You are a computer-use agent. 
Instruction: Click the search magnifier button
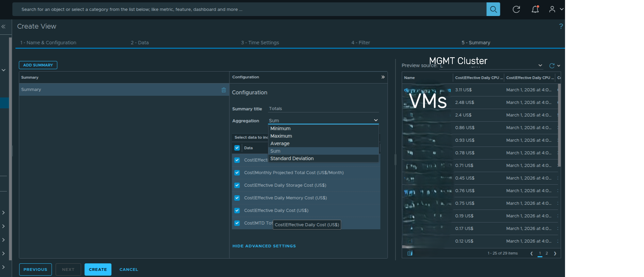tap(493, 9)
